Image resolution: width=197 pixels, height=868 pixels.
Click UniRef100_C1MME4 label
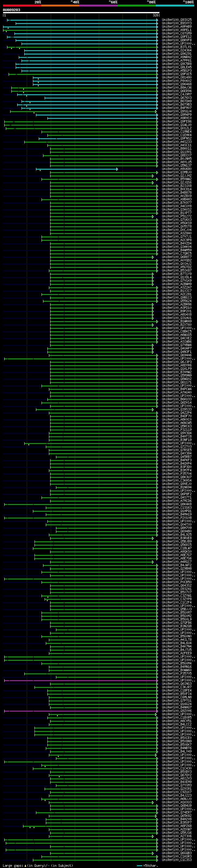[177, 131]
